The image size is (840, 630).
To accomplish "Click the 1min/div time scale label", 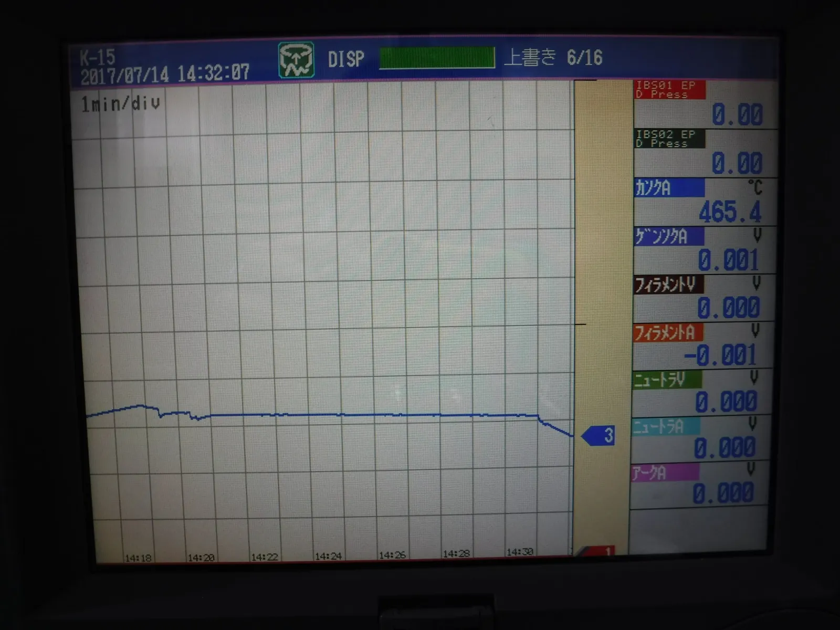I will 120,103.
